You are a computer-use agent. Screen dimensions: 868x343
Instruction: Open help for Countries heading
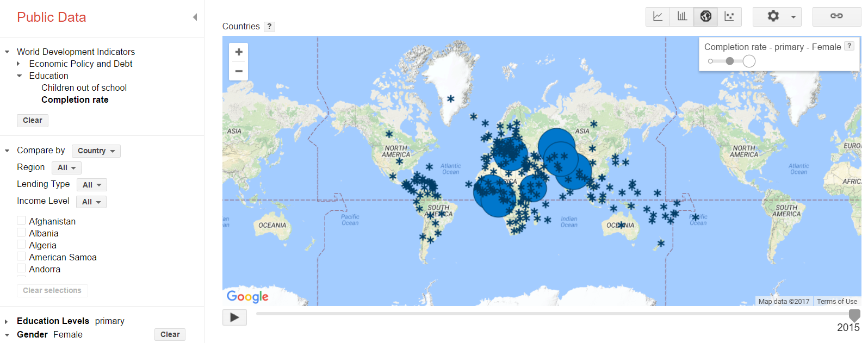tap(269, 26)
